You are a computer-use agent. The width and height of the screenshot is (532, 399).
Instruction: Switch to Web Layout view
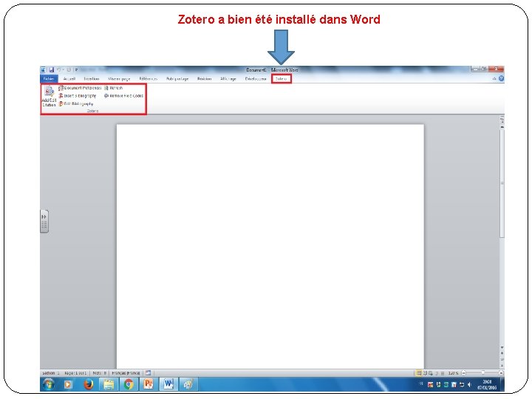pyautogui.click(x=431, y=373)
